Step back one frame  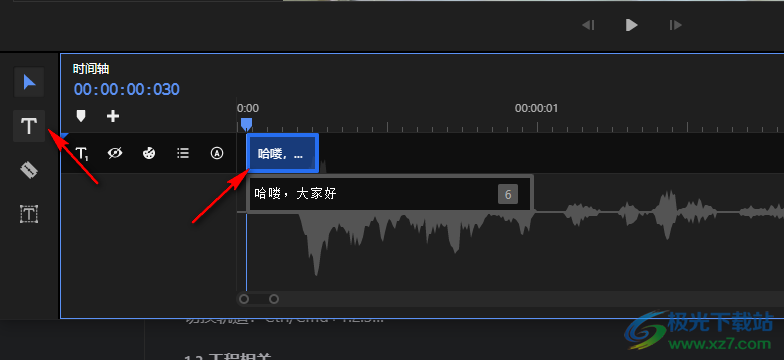588,25
